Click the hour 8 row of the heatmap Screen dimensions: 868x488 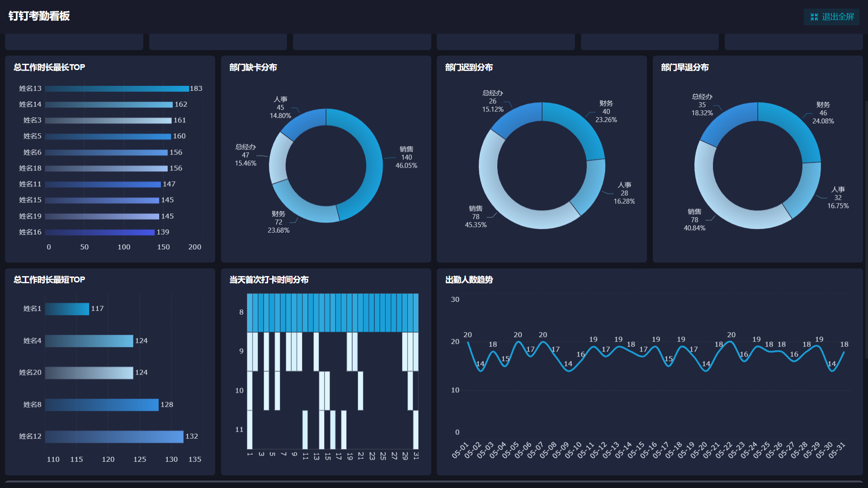333,313
